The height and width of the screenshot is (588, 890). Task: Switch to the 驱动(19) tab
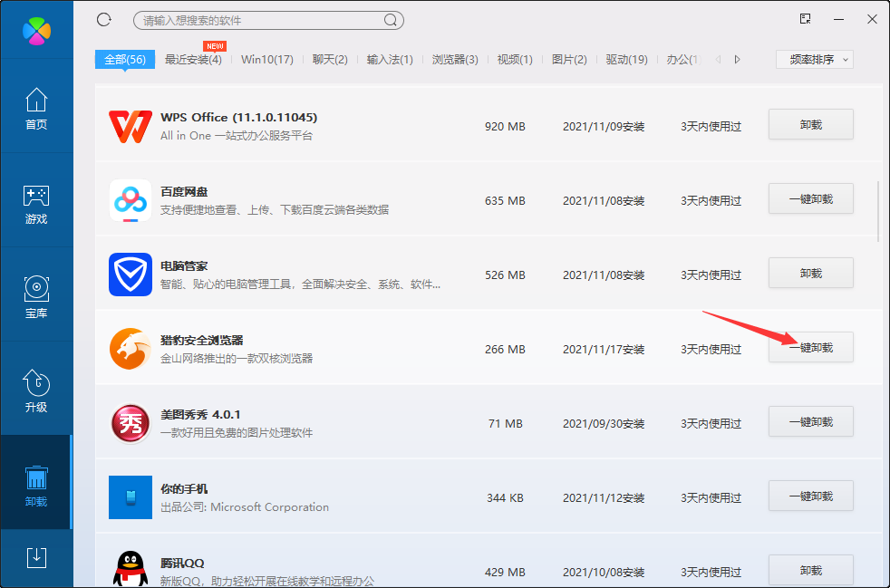[x=626, y=60]
